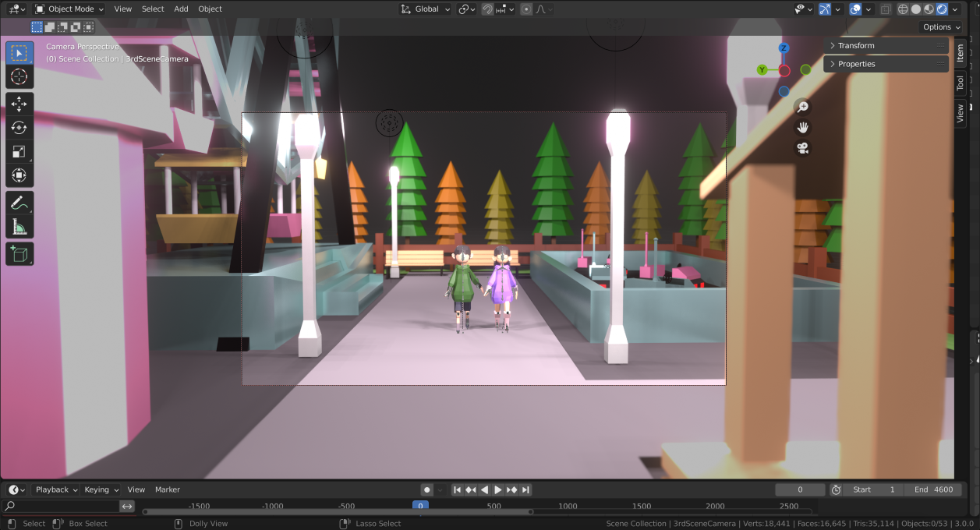The width and height of the screenshot is (980, 530).
Task: Click the timeline playhead marker at 0
Action: point(420,506)
